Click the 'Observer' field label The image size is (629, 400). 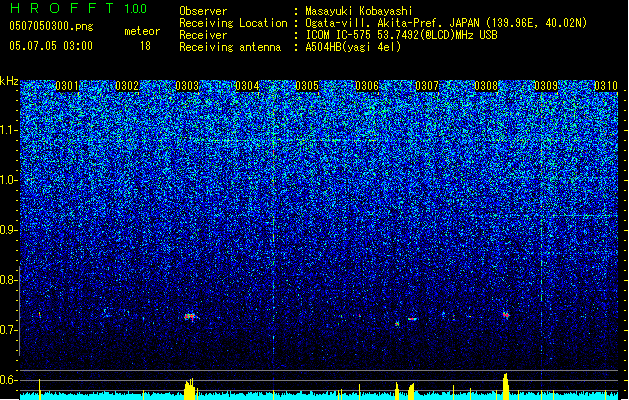pyautogui.click(x=203, y=11)
